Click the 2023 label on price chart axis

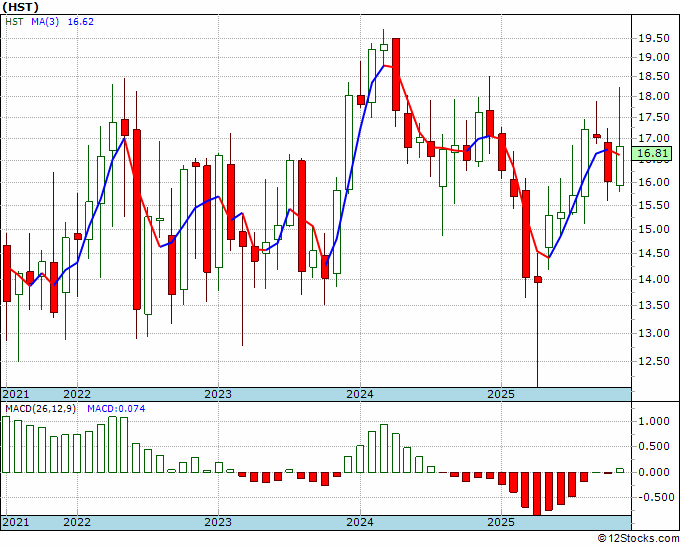pyautogui.click(x=218, y=394)
